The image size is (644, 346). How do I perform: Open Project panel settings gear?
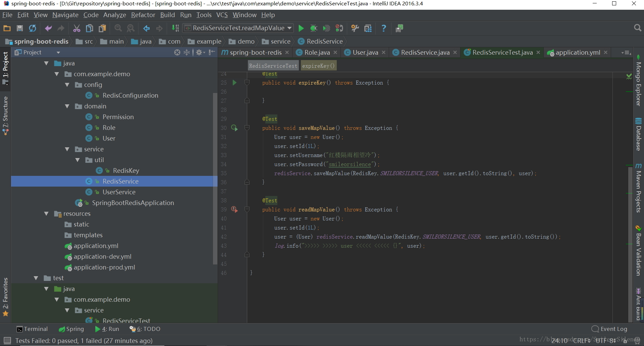[200, 52]
